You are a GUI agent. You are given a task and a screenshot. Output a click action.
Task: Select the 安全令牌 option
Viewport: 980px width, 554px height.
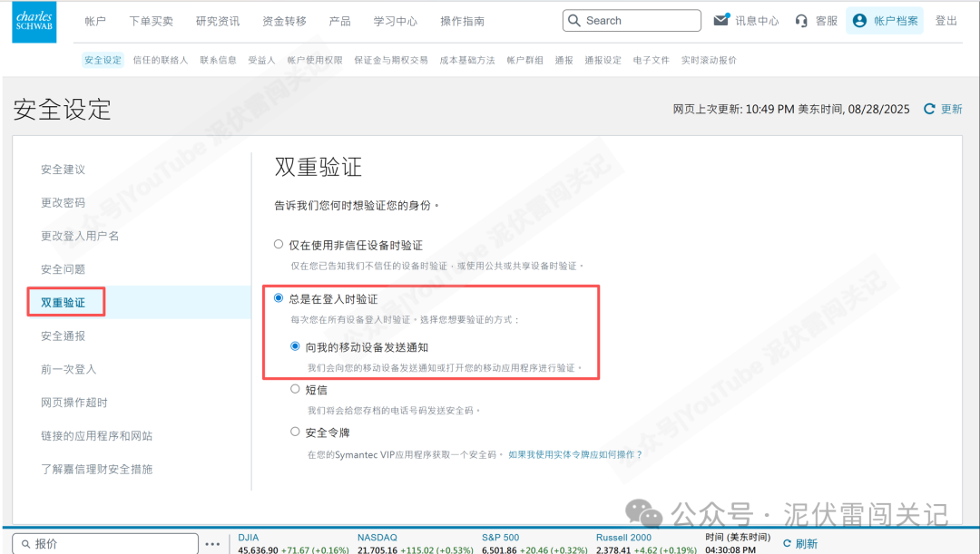pos(294,432)
